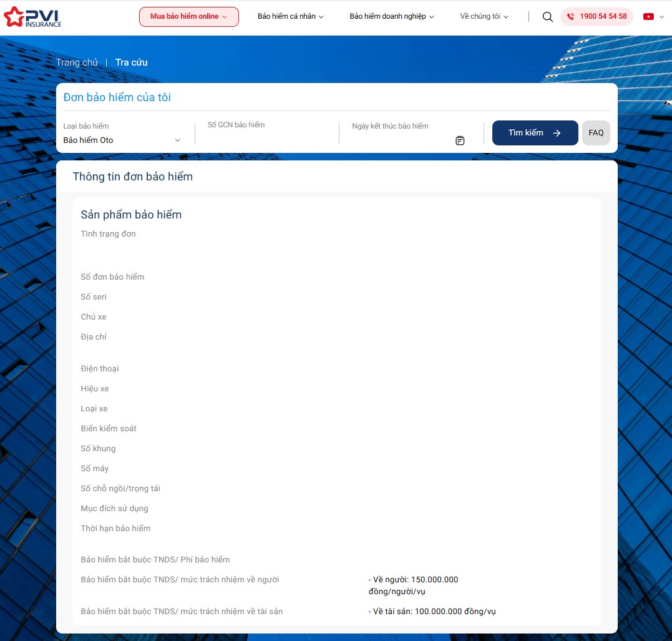Click the arrow in the Tìm kiếm button

[x=557, y=133]
